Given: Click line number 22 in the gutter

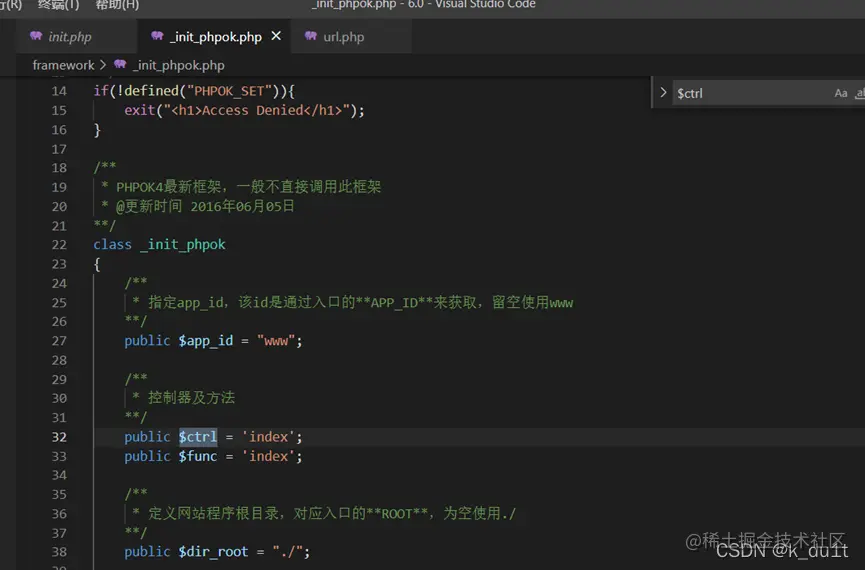Looking at the screenshot, I should point(59,244).
